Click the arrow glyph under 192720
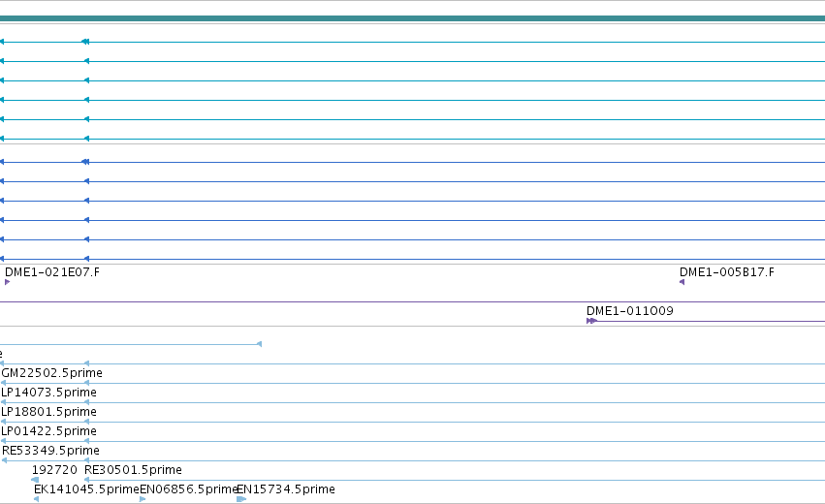The height and width of the screenshot is (504, 825). (35, 480)
